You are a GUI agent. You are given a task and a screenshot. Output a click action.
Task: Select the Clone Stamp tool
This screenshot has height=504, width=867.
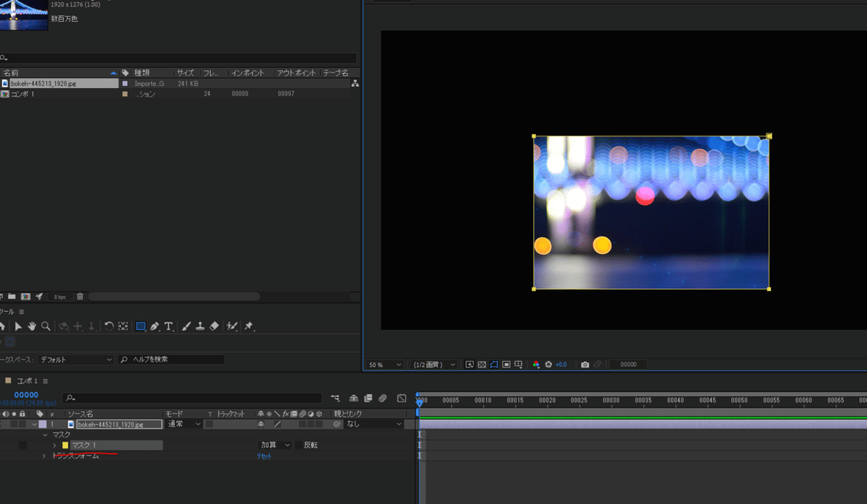(200, 326)
